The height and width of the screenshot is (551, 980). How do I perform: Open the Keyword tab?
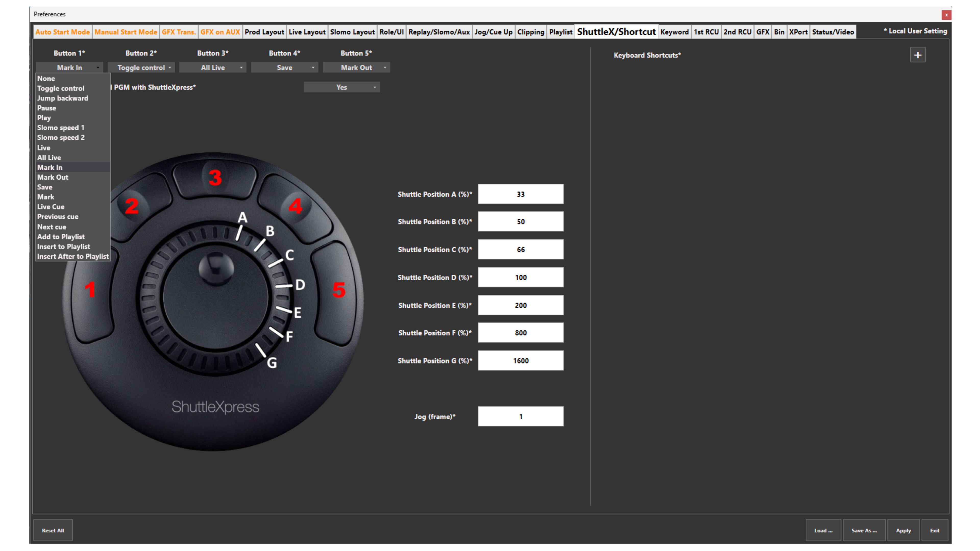(675, 32)
